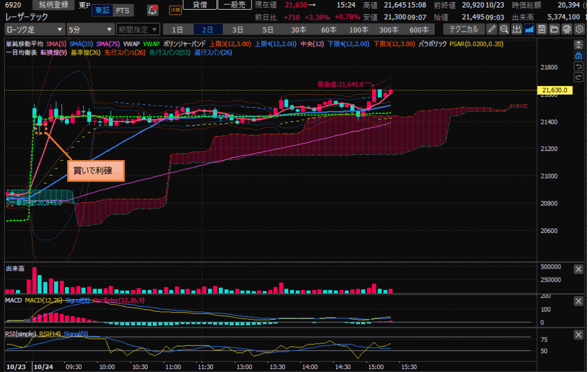Open the 5分 interval dropdown
Image resolution: width=588 pixels, height=372 pixels.
coord(90,29)
